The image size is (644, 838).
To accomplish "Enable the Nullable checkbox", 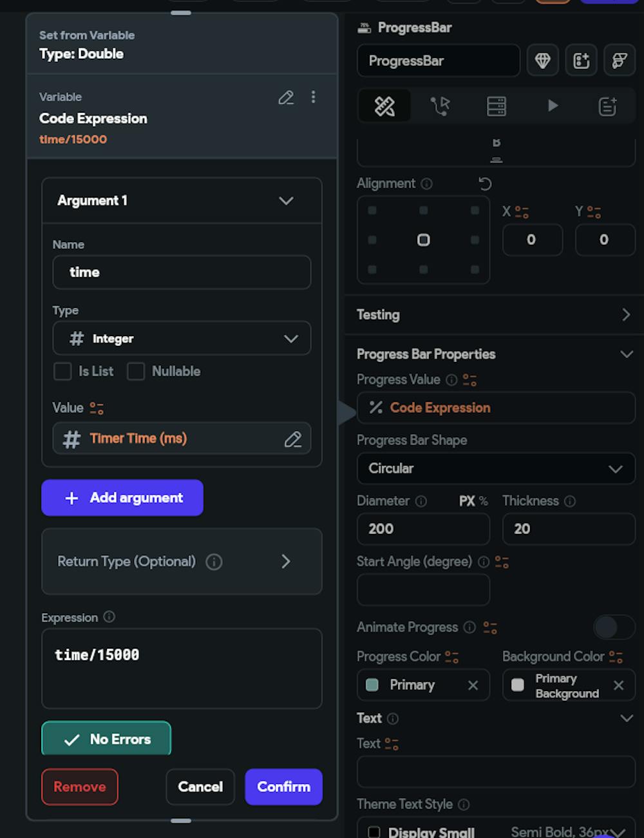I will click(136, 372).
